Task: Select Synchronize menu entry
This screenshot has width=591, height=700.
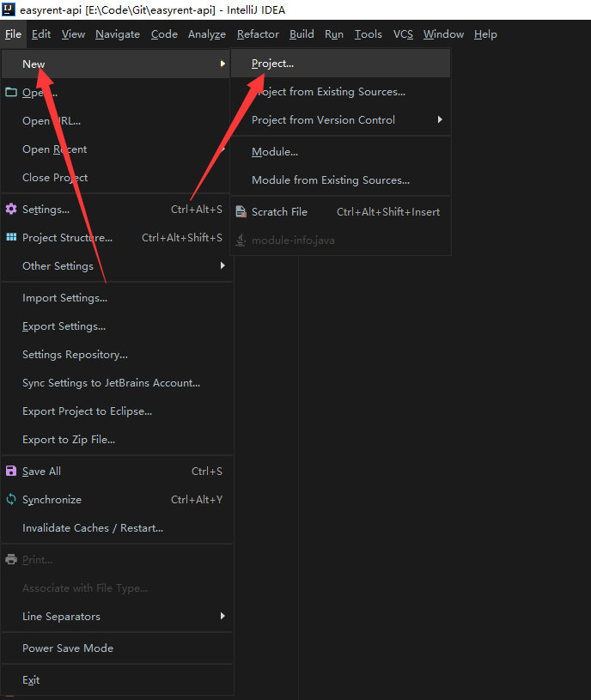Action: click(116, 500)
